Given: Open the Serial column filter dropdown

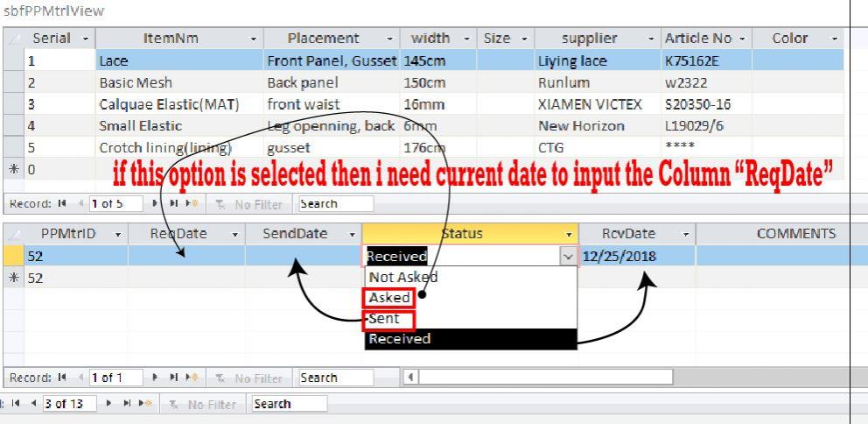Looking at the screenshot, I should tap(85, 39).
